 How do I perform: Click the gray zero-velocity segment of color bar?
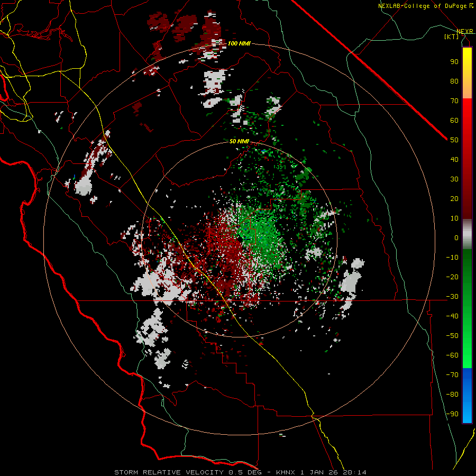coord(467,234)
